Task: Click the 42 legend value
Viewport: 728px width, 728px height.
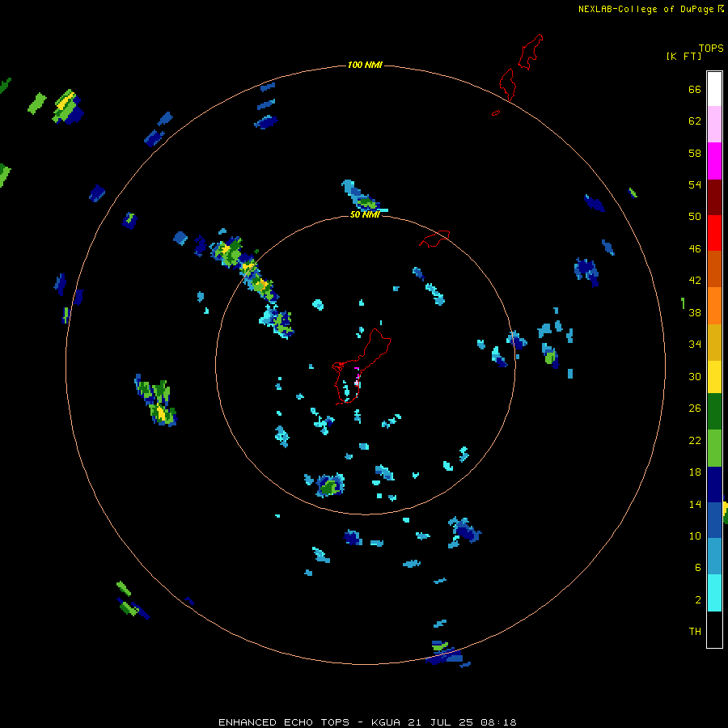Action: coord(695,281)
